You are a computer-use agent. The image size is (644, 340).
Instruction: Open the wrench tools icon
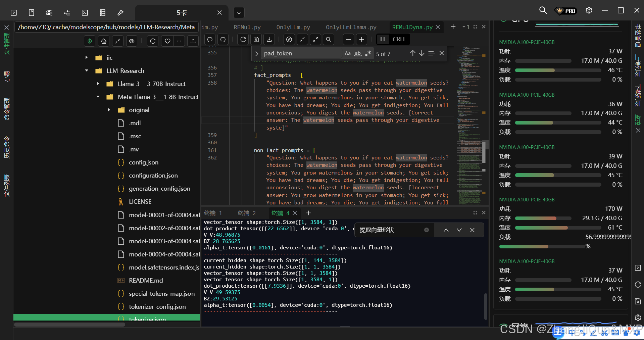point(120,13)
